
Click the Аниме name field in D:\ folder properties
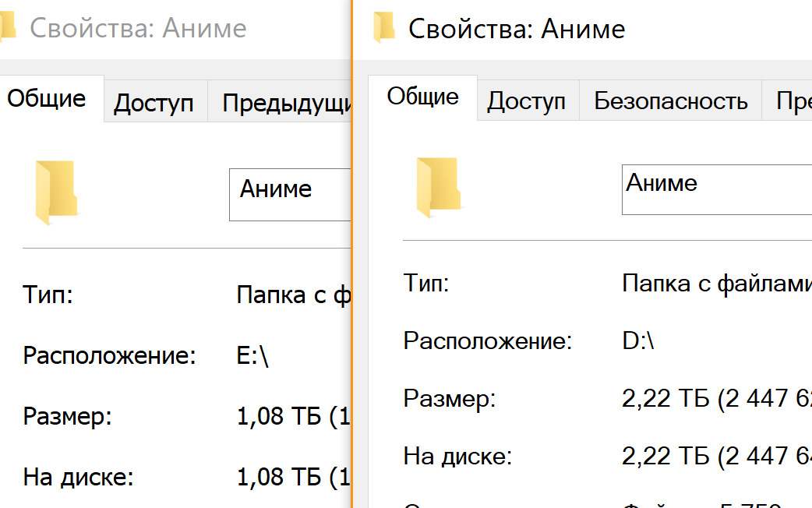click(x=715, y=189)
